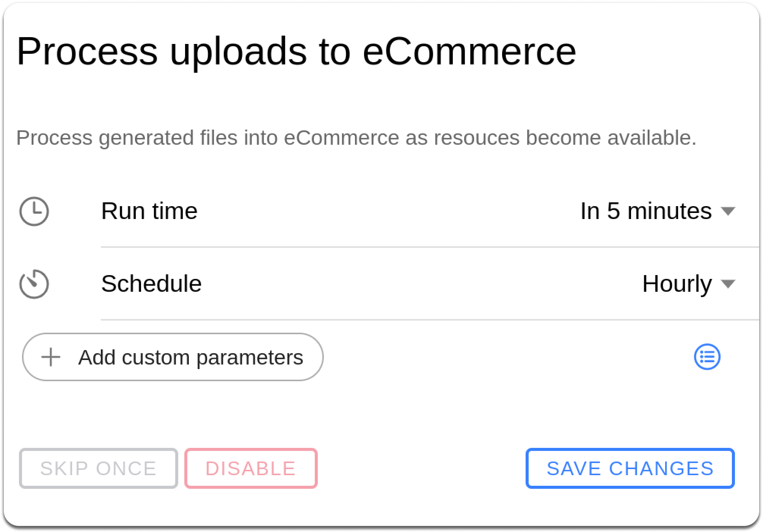The width and height of the screenshot is (763, 532).
Task: Click the Run time clock icon
Action: [34, 211]
